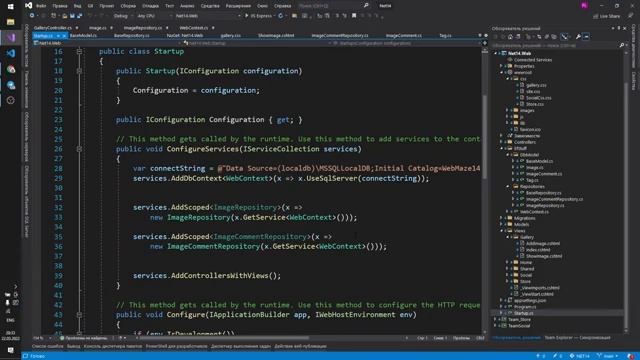Open the Справка menu
Viewport: 640px width, 360px height.
pyautogui.click(x=282, y=6)
